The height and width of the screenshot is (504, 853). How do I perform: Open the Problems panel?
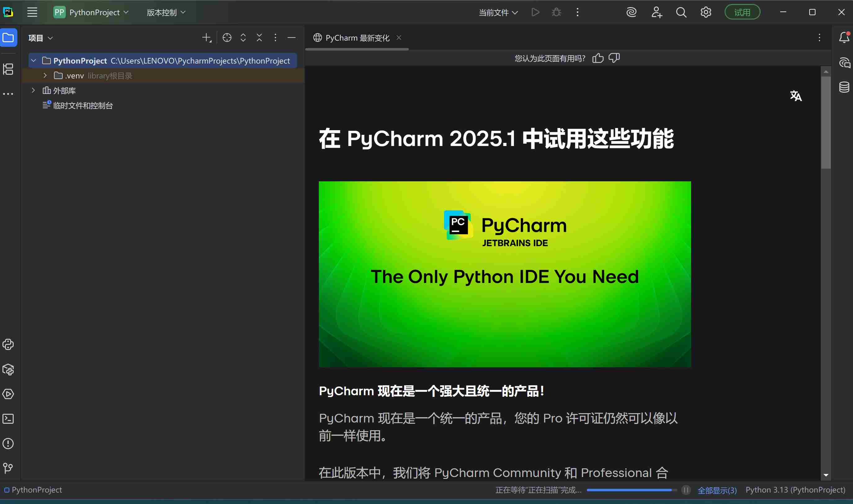(8, 444)
